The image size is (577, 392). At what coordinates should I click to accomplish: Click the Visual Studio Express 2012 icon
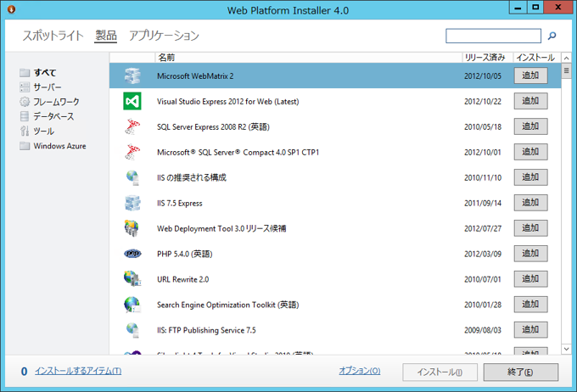[132, 101]
